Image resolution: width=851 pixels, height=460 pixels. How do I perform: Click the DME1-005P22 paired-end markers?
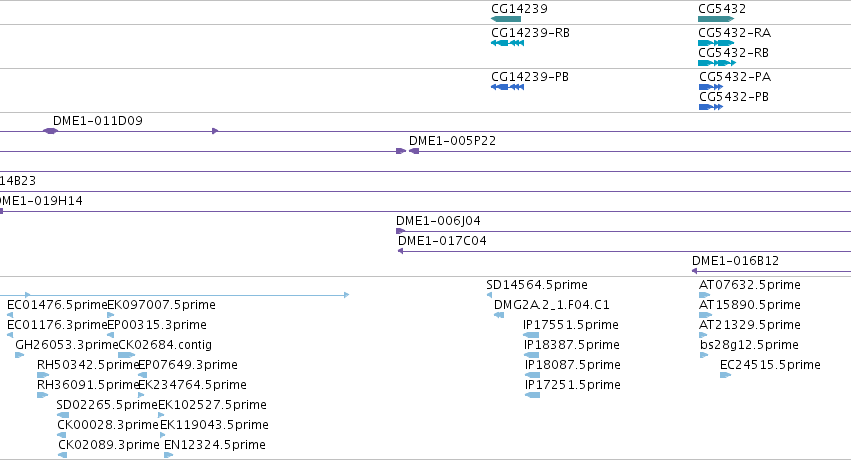click(408, 151)
